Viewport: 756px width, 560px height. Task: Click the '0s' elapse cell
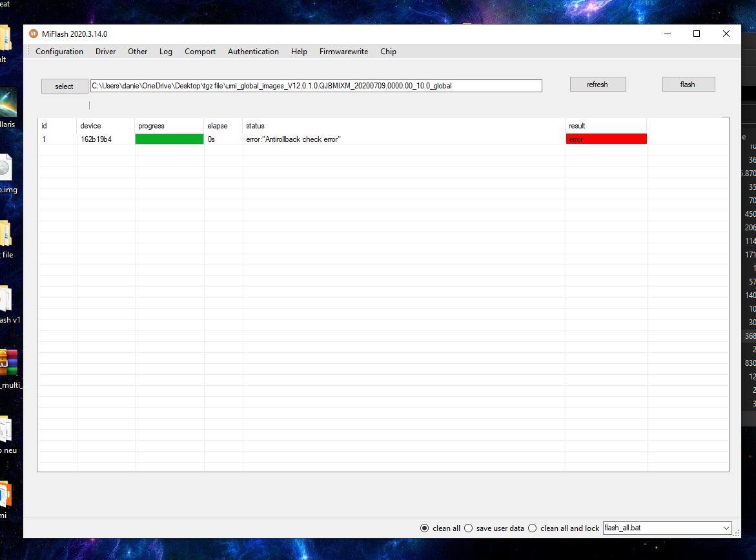tap(211, 139)
